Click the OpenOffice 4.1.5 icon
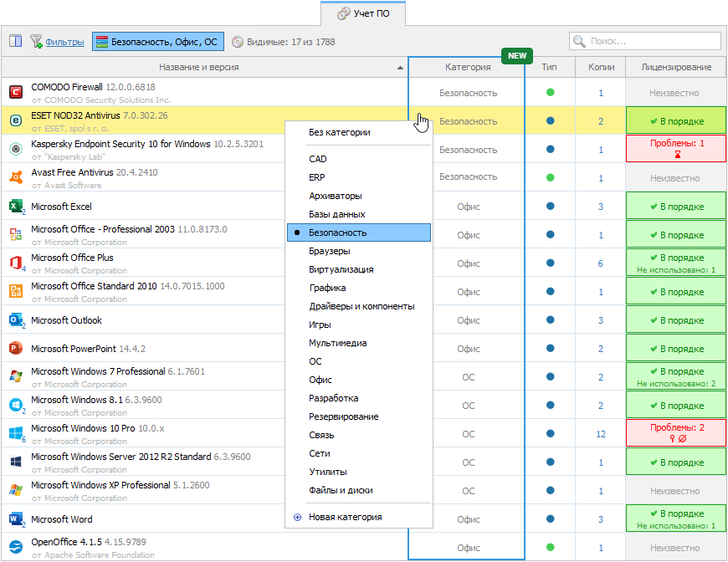Screen dimensions: 728x562 pyautogui.click(x=16, y=547)
